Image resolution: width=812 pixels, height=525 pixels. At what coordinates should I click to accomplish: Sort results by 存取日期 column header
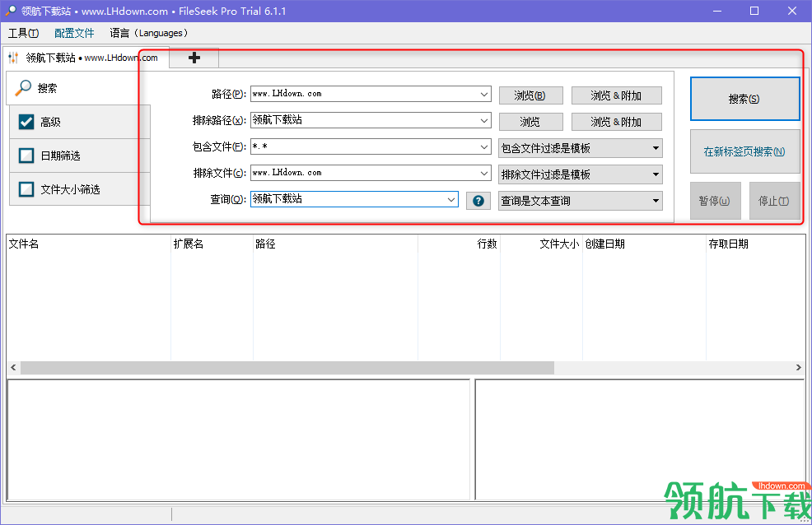click(755, 244)
